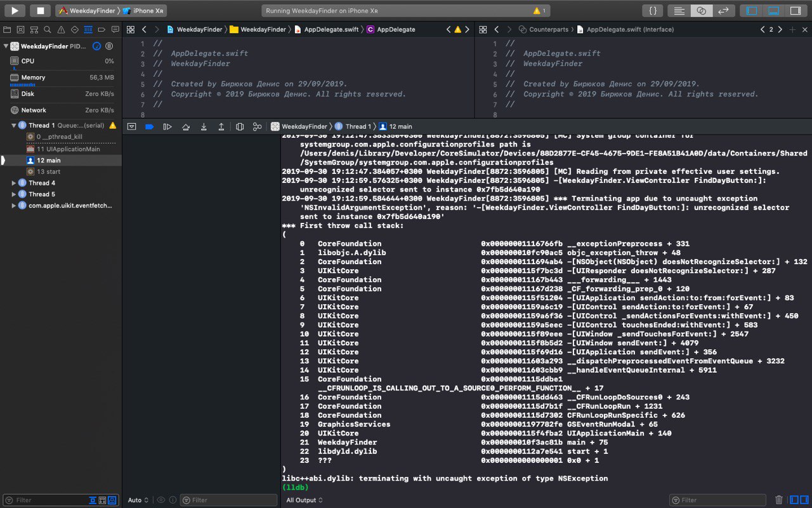Image resolution: width=812 pixels, height=508 pixels.
Task: Select the CPU gauge
Action: [61, 61]
